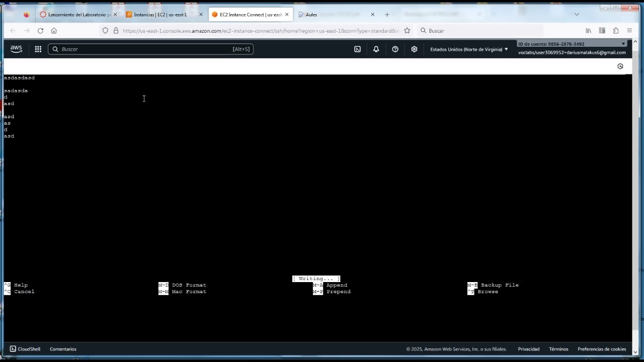
Task: Close the EC2 Instance Connect tab
Action: [287, 15]
